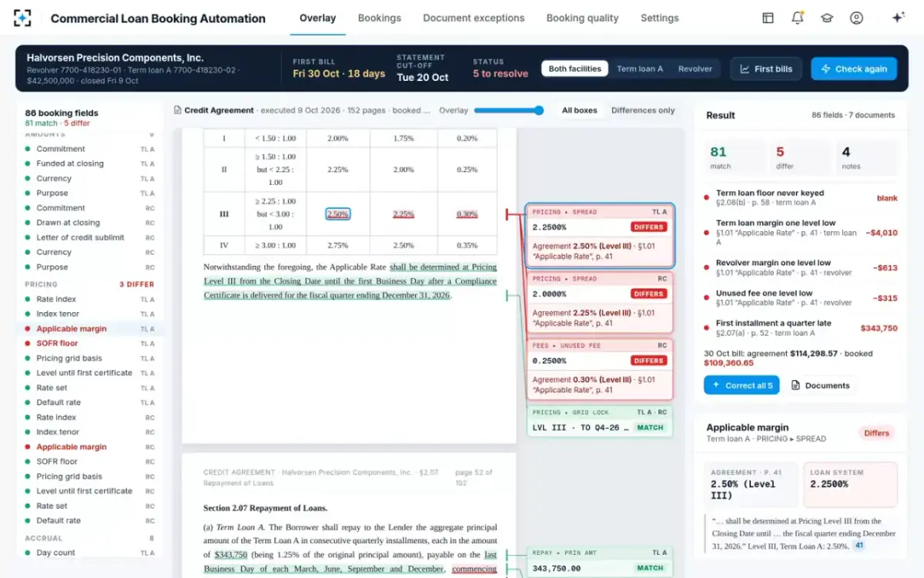Image resolution: width=924 pixels, height=578 pixels.
Task: Adjust the Overlay opacity slider
Action: (509, 110)
